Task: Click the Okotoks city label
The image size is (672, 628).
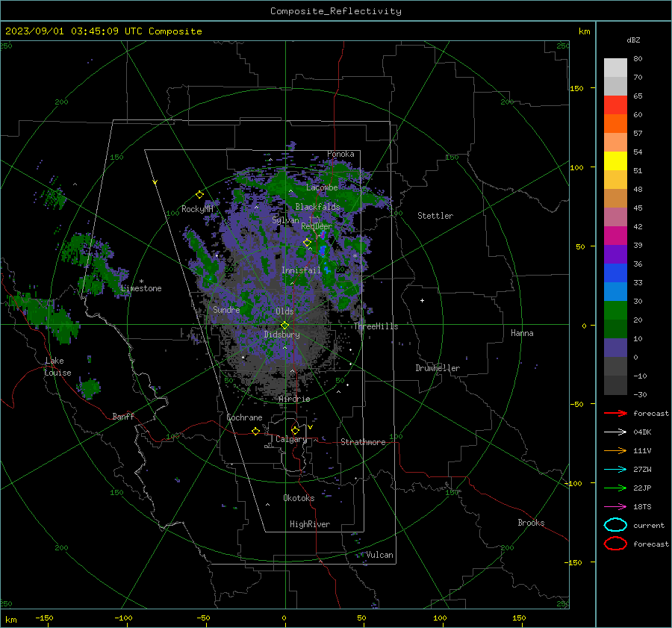Action: click(x=299, y=498)
